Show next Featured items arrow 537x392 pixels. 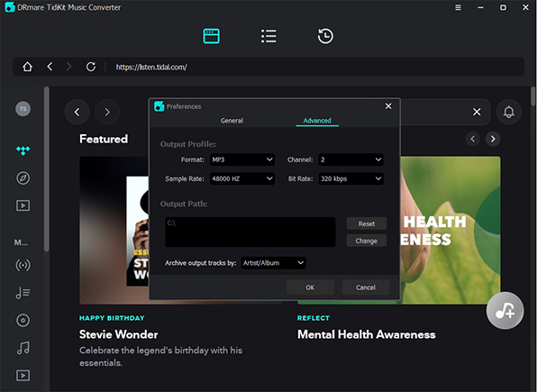(x=493, y=139)
